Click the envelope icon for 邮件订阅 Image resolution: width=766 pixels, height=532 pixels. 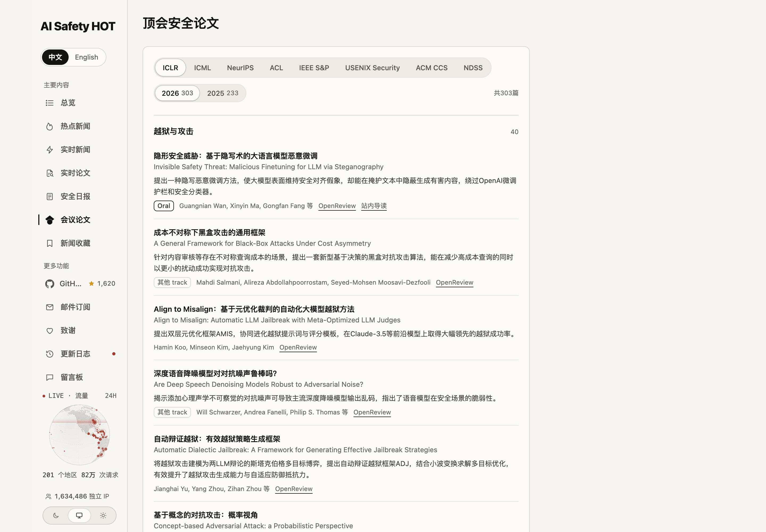click(50, 307)
